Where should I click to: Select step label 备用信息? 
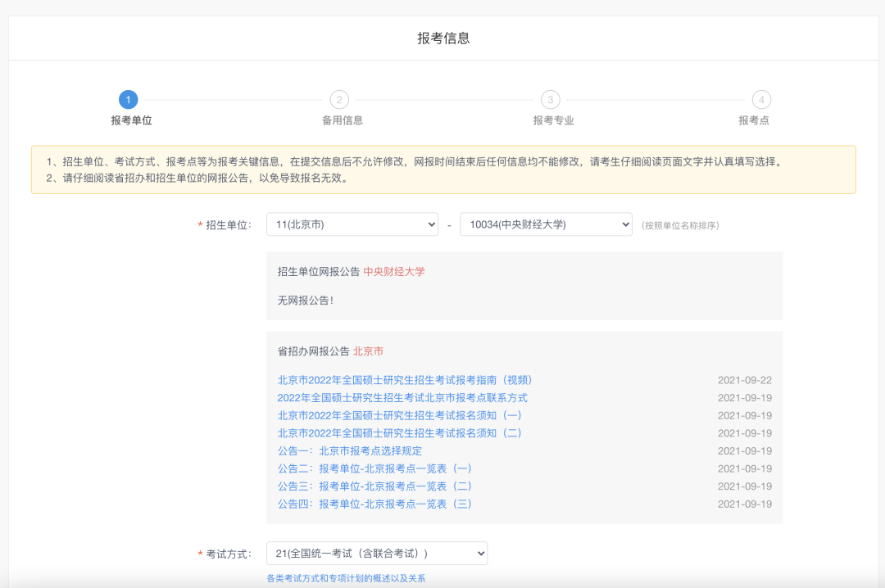[x=343, y=120]
